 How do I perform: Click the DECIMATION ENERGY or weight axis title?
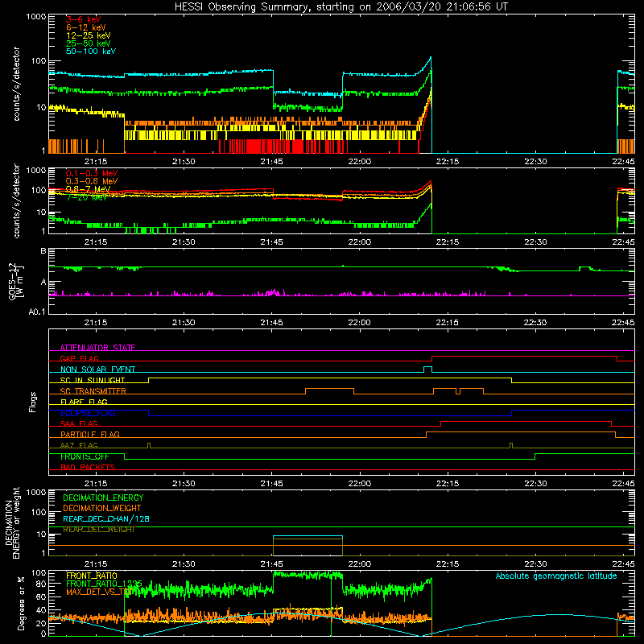[12, 523]
